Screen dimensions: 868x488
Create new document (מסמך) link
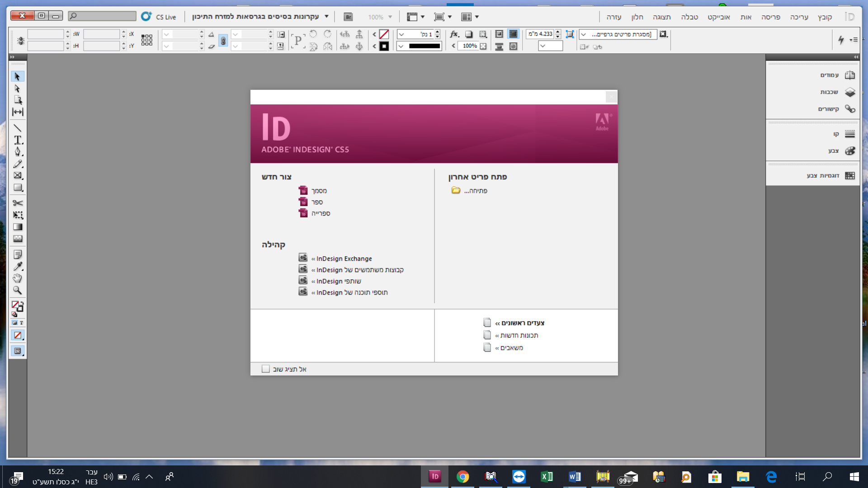(319, 191)
